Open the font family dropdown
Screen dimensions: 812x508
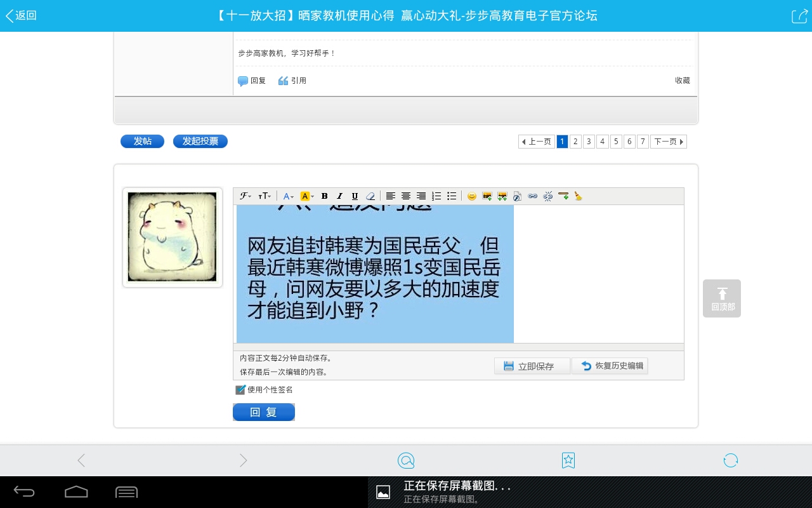click(246, 196)
